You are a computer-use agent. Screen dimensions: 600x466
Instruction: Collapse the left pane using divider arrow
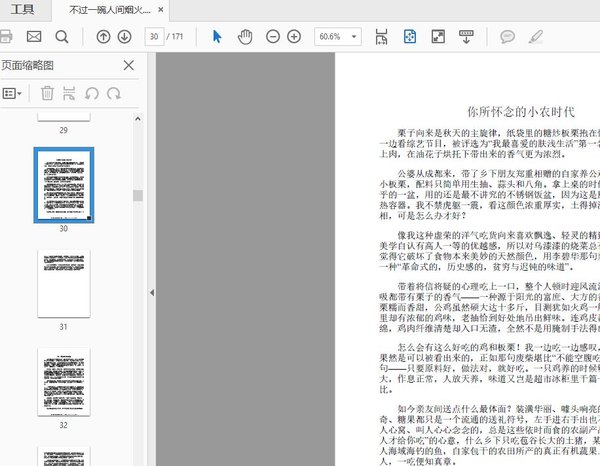pyautogui.click(x=151, y=292)
